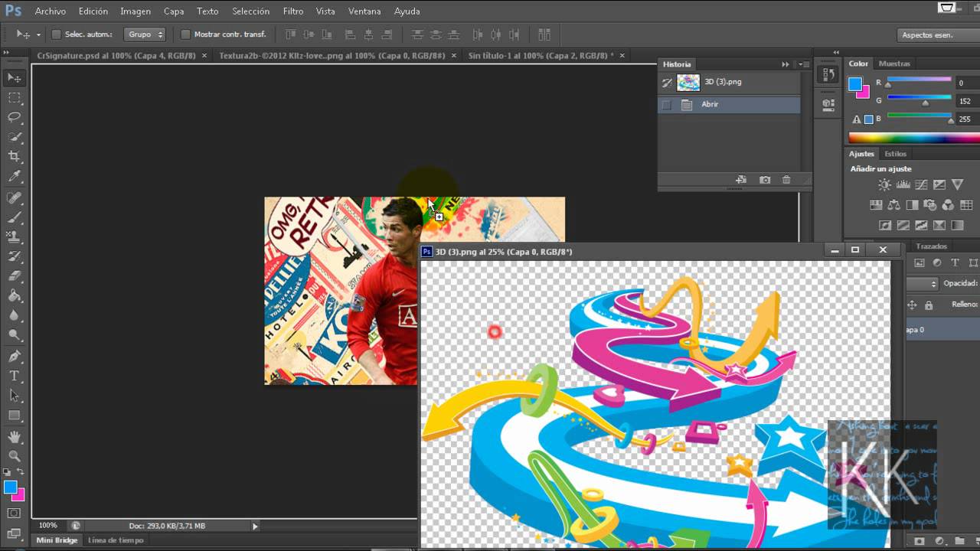Select the Pen tool
This screenshot has width=980, height=551.
14,357
